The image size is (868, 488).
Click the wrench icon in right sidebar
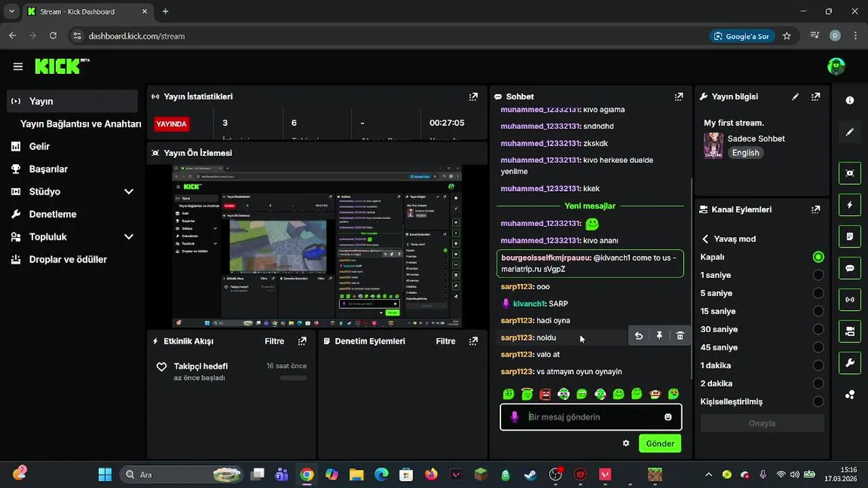click(850, 363)
